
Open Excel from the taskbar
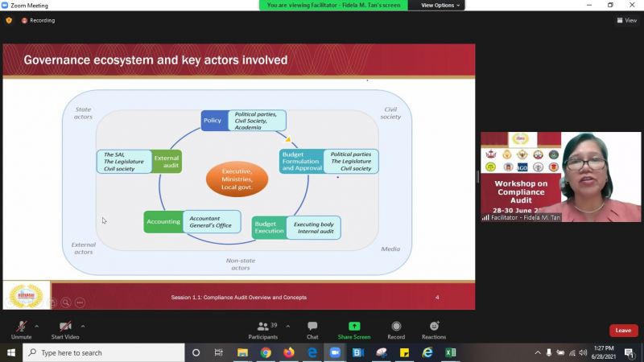451,352
